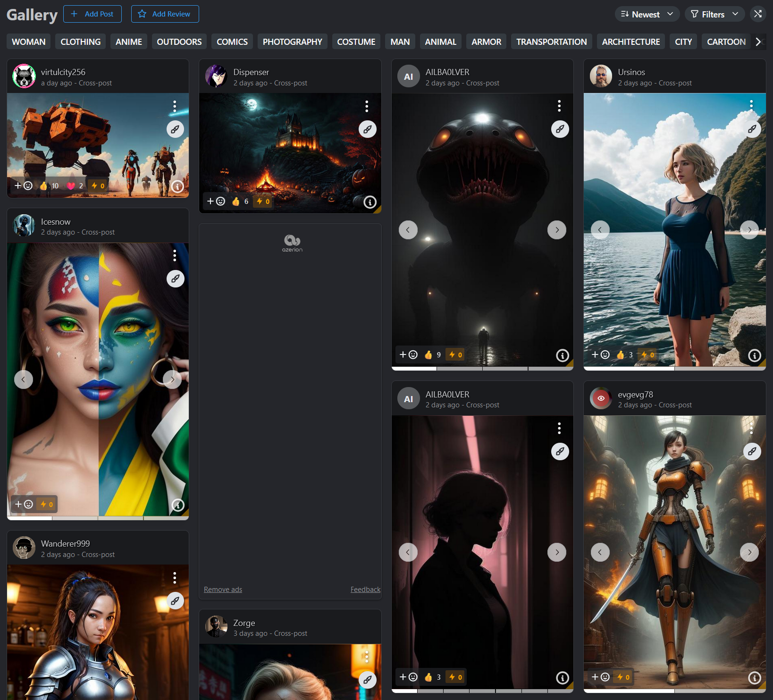Viewport: 773px width, 700px height.
Task: Open three-dot menu on Wanderer999 post
Action: coord(175,578)
